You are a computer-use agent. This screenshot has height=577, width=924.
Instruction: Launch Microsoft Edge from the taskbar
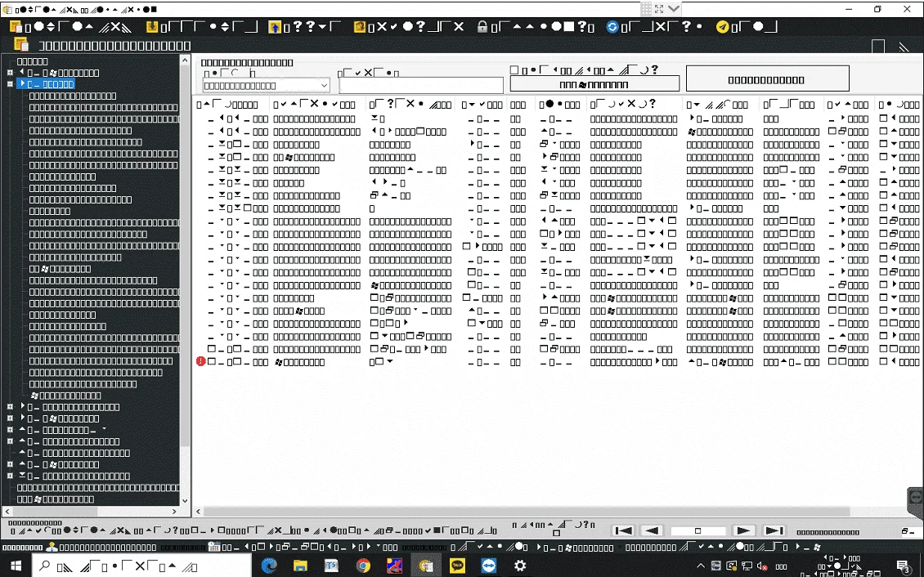click(269, 566)
